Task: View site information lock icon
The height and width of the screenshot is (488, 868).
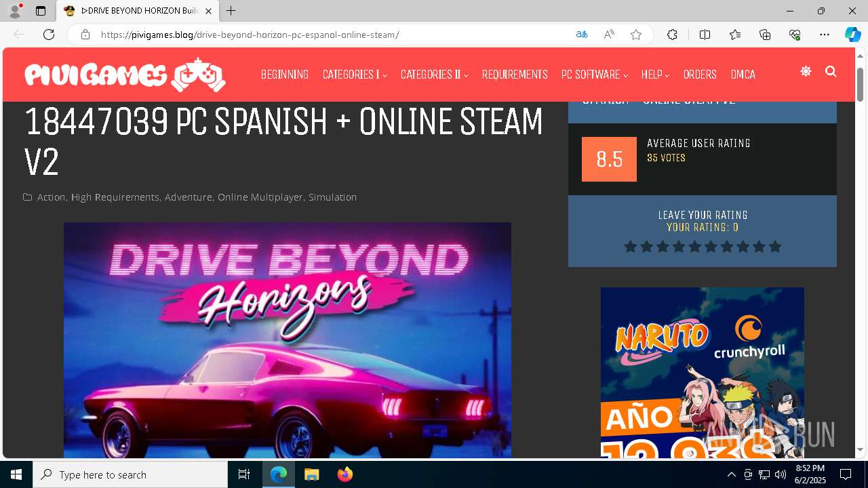Action: tap(85, 35)
